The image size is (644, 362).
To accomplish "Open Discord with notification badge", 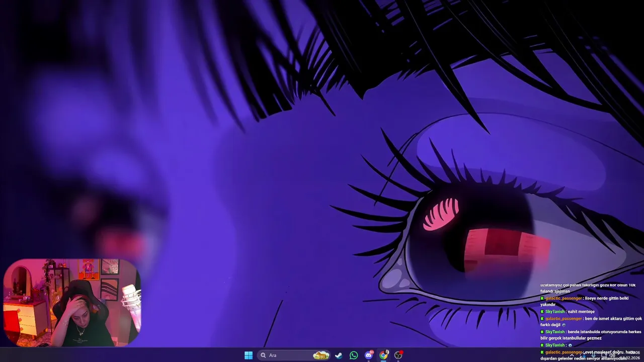I will pyautogui.click(x=369, y=355).
